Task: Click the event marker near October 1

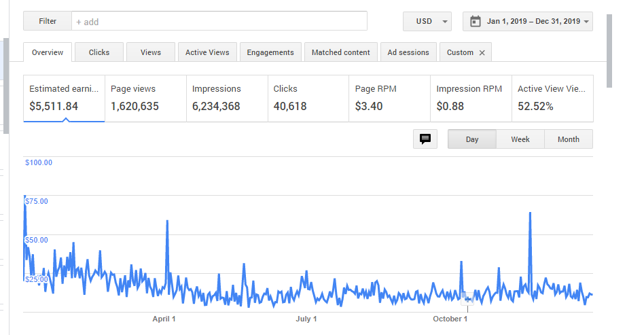Action: 467,298
